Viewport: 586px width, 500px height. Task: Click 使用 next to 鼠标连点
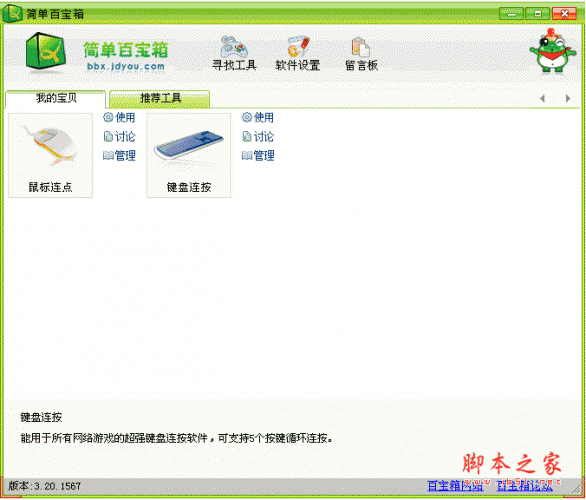119,117
